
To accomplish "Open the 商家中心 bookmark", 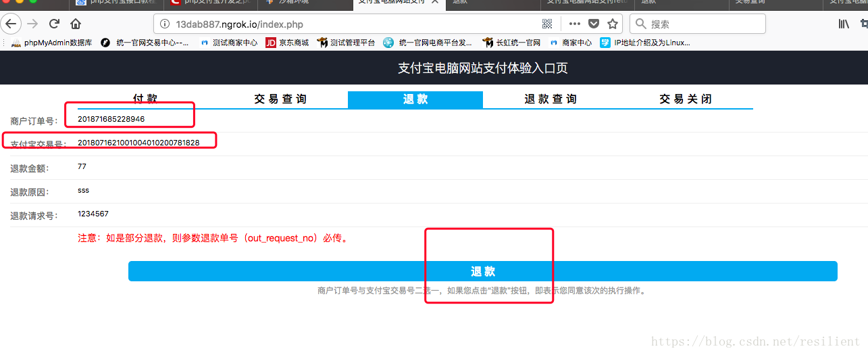I will click(x=571, y=43).
